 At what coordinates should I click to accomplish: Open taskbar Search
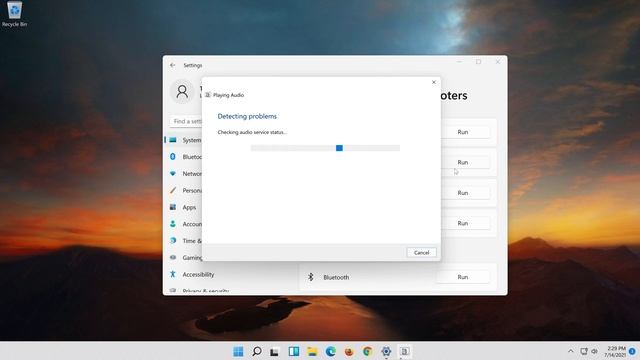(x=257, y=351)
